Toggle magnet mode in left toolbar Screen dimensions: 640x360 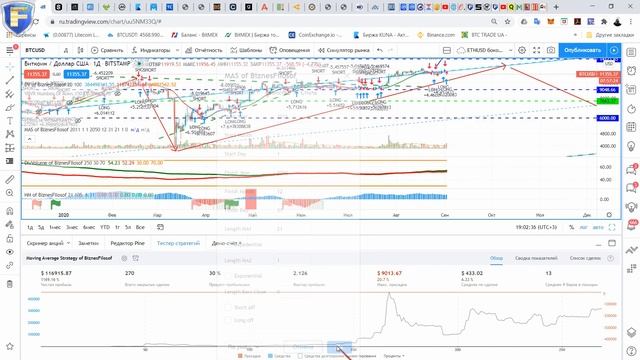tap(10, 211)
